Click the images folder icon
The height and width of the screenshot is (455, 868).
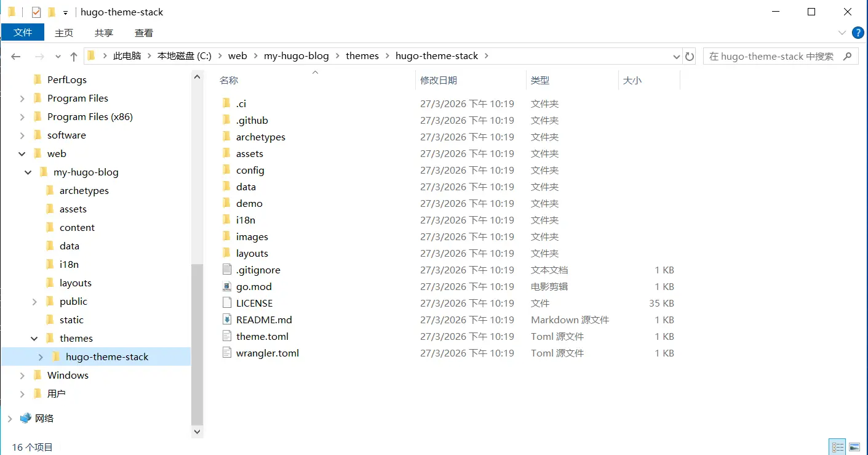226,236
